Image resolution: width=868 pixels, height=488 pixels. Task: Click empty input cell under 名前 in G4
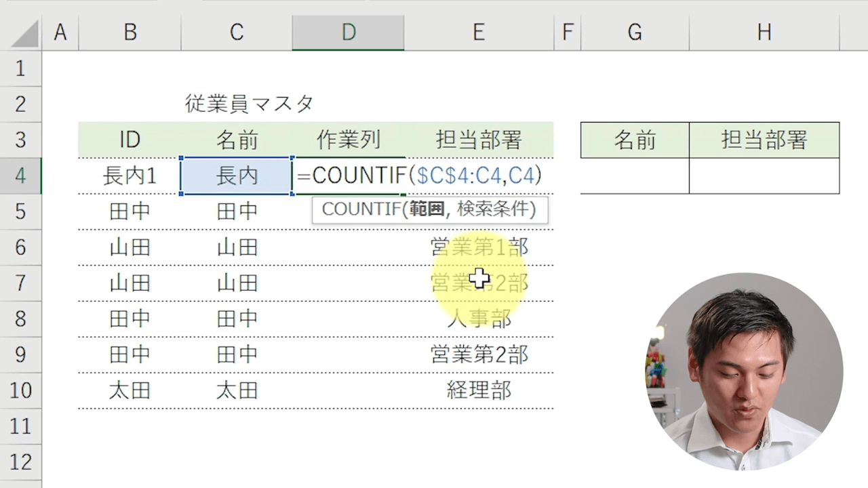tap(635, 176)
